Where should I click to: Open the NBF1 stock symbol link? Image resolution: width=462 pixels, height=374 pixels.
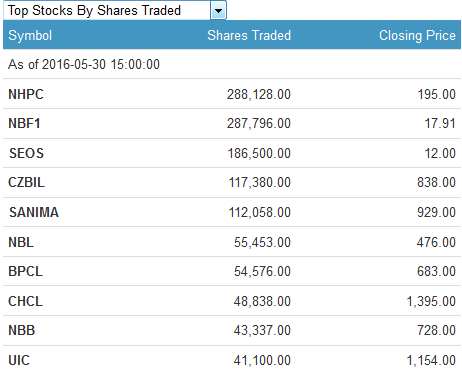tap(24, 123)
